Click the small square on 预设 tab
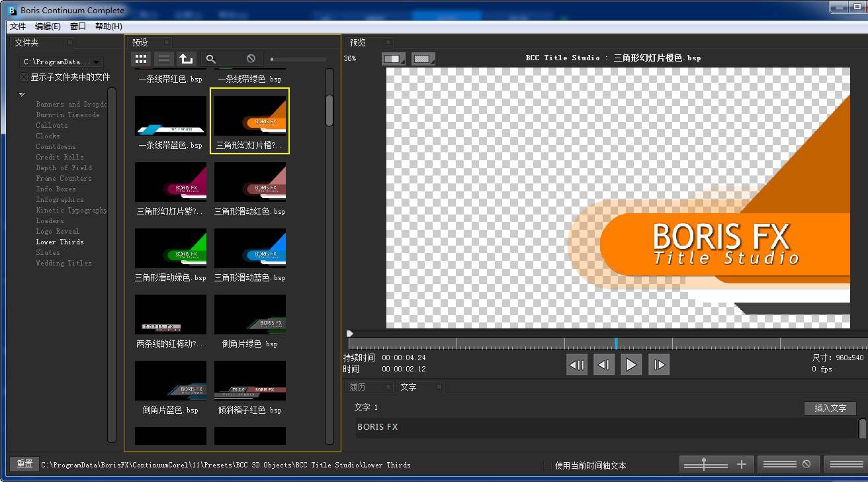 click(167, 42)
